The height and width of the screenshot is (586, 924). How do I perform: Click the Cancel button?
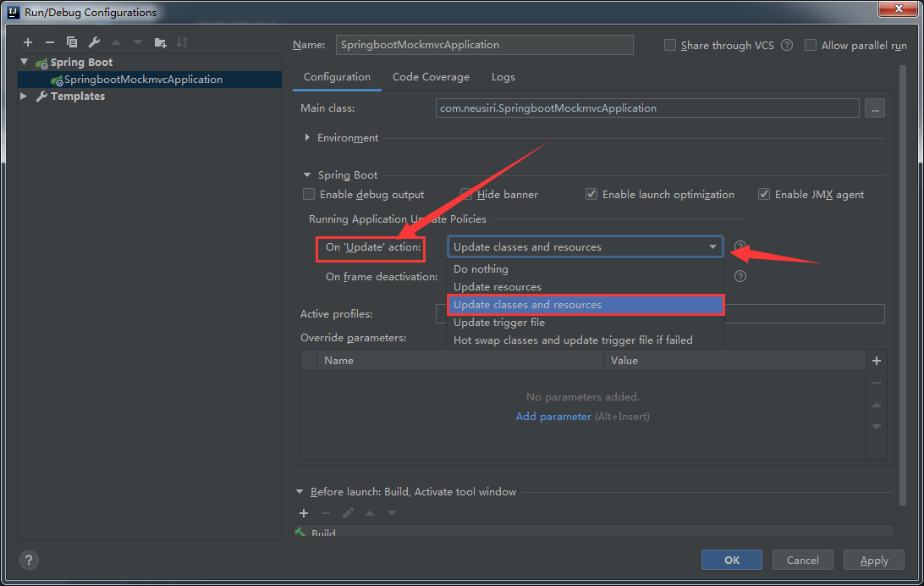(803, 560)
